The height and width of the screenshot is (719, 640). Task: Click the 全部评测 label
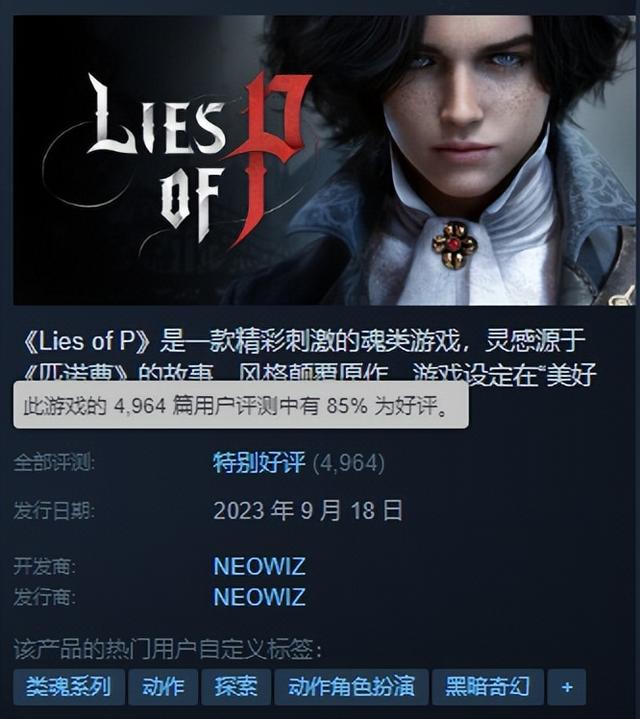click(x=54, y=463)
